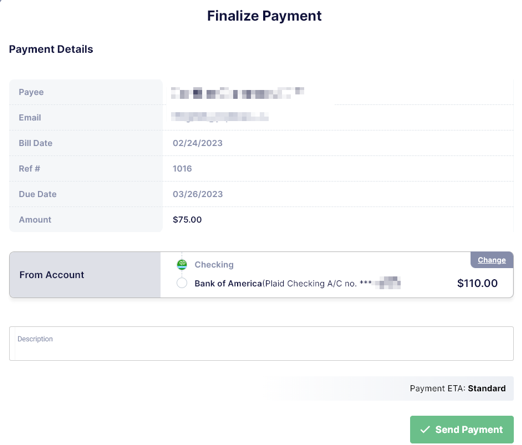The width and height of the screenshot is (522, 445).
Task: Click the blurred payee name value
Action: pos(237,93)
